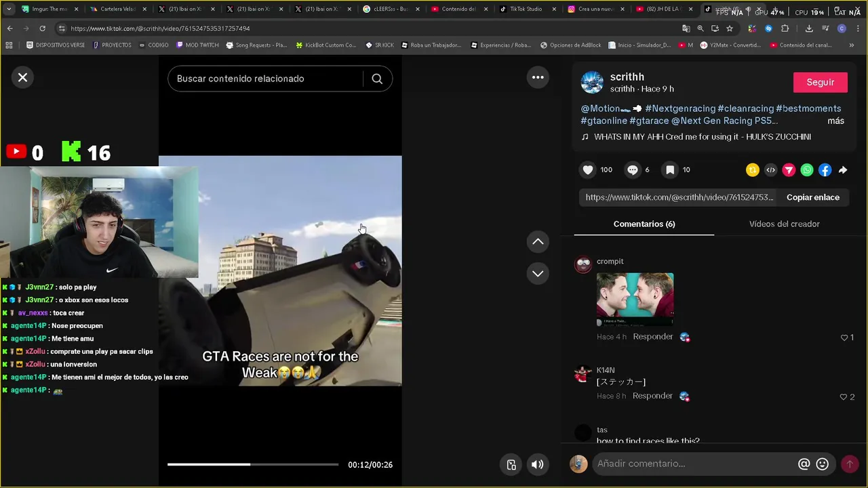Viewport: 868px width, 488px height.
Task: Toggle the auto-scroll icon beside volume
Action: click(511, 464)
